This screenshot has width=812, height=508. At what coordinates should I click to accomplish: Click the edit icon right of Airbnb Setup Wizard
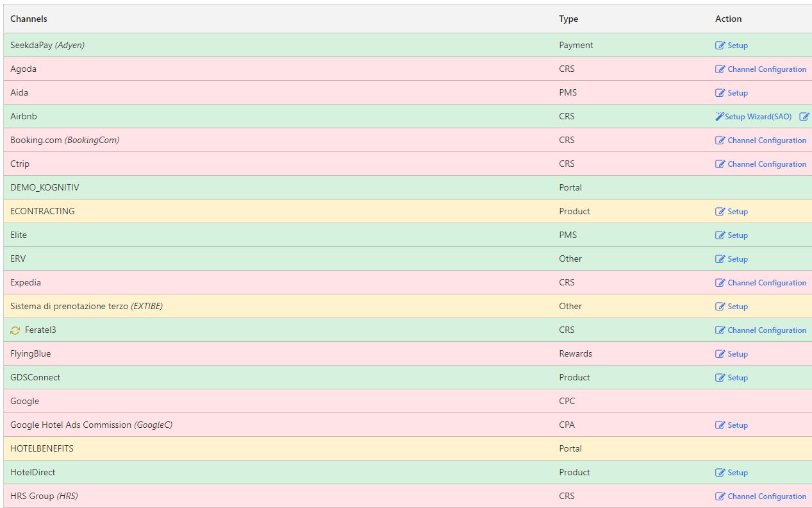(804, 117)
